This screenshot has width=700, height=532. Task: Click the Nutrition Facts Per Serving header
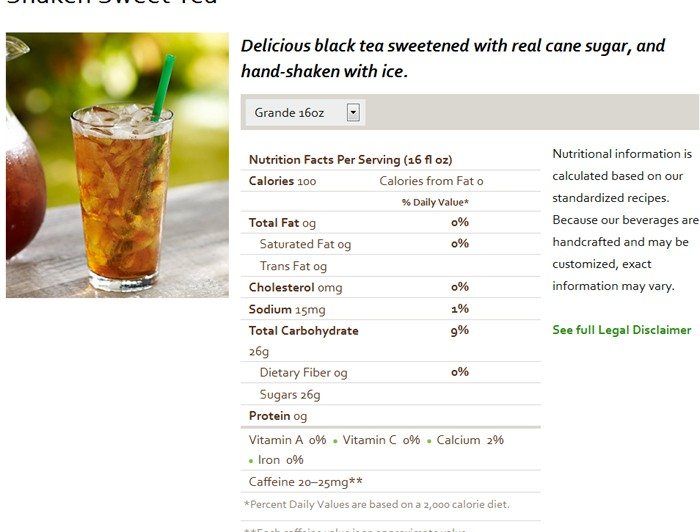coord(350,160)
